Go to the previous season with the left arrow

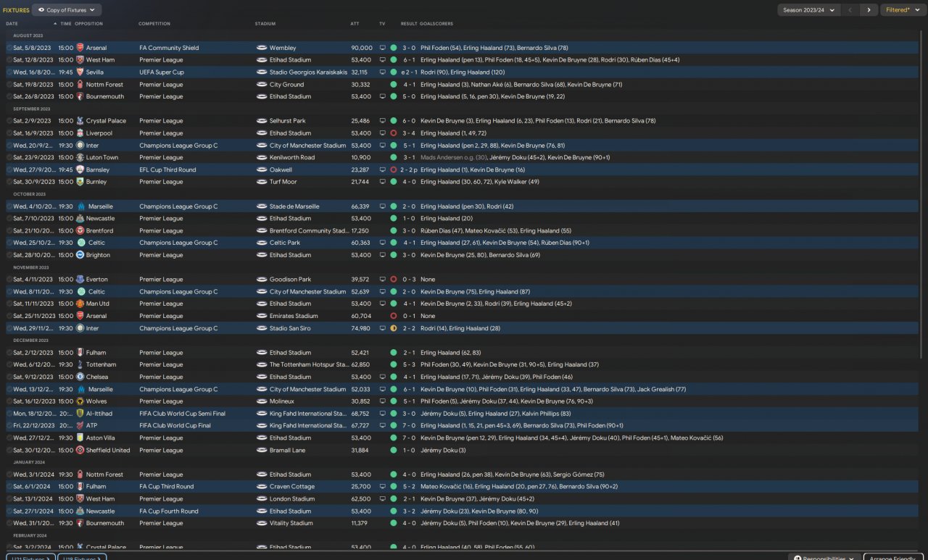point(850,10)
